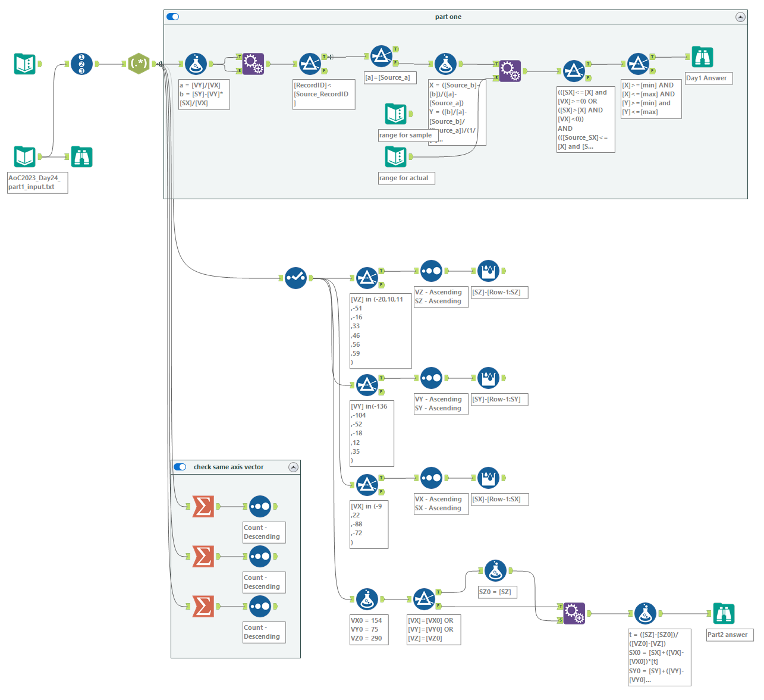
Task: Open the Part2 answer Browse tool
Action: pyautogui.click(x=724, y=613)
